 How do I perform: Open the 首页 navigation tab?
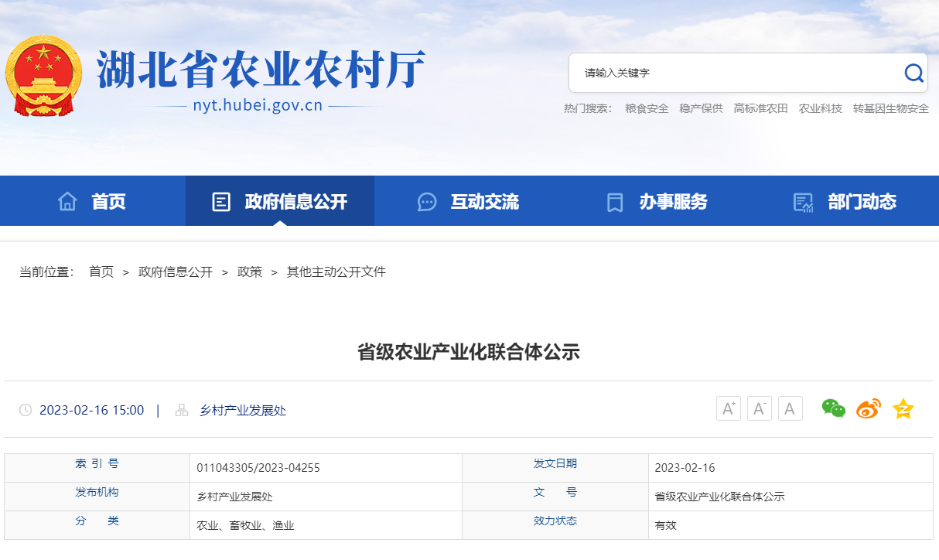(x=92, y=202)
